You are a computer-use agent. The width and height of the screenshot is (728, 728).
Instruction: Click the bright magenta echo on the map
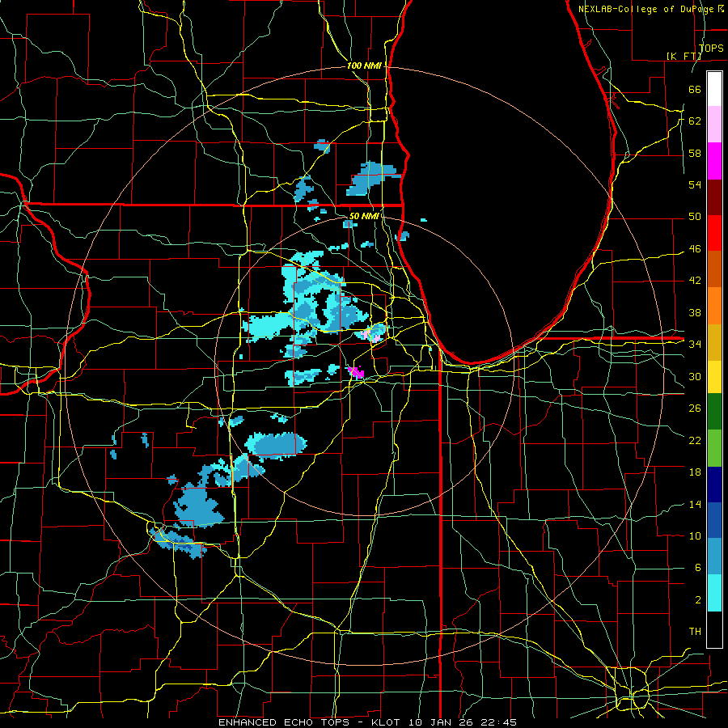tap(356, 372)
